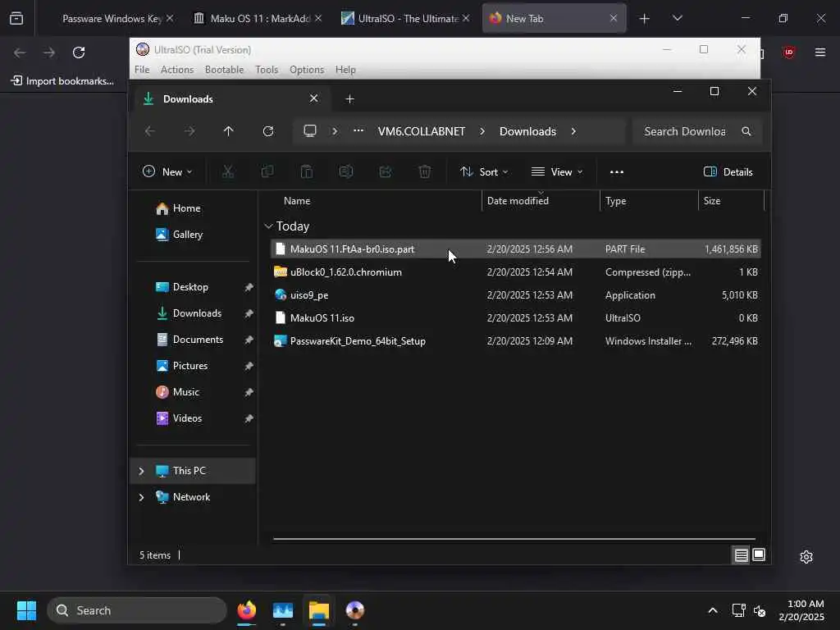Viewport: 840px width, 630px height.
Task: List all Firefox tabs dropdown arrow
Action: tap(677, 18)
